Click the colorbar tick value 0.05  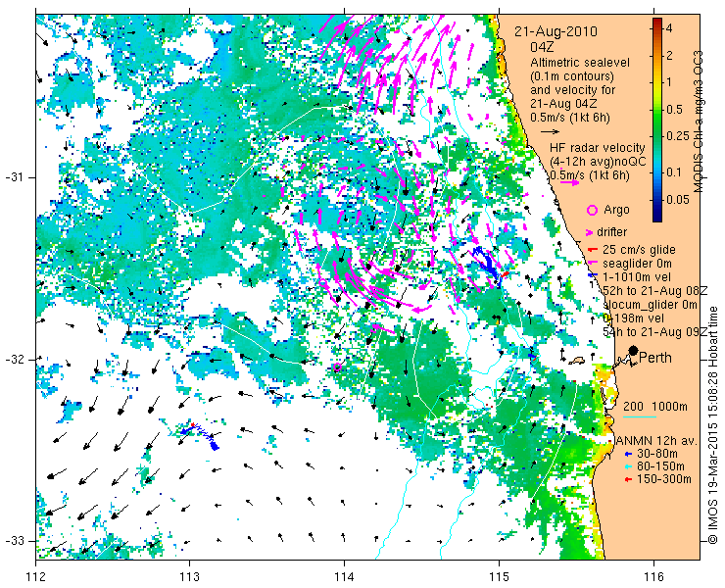(677, 199)
